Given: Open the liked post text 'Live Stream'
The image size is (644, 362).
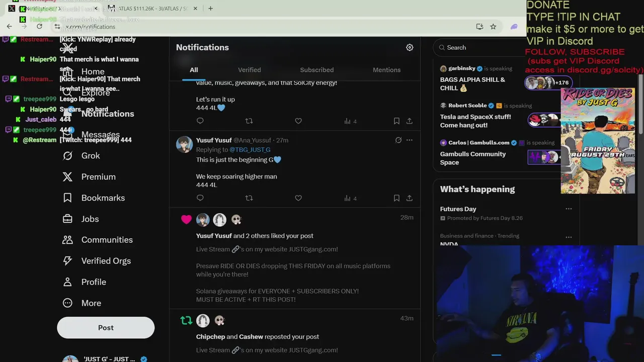Looking at the screenshot, I should coord(267,249).
